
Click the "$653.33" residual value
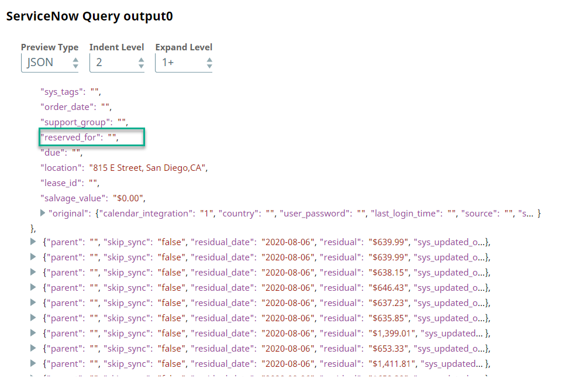tap(388, 349)
